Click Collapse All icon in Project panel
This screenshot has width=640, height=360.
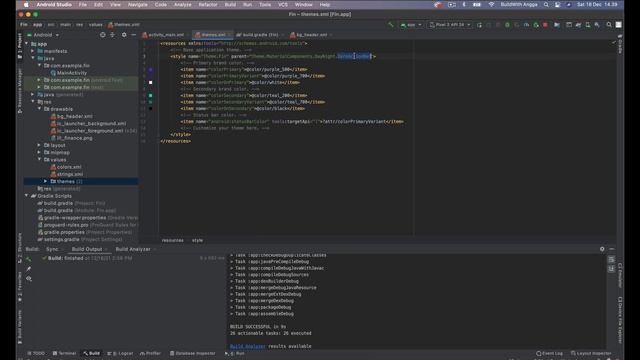(113, 35)
